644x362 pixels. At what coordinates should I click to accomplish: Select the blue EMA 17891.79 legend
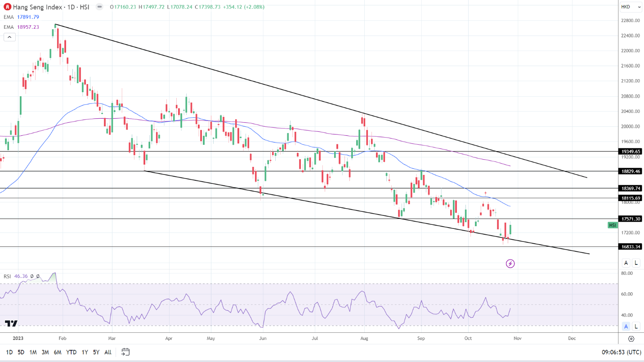[21, 17]
